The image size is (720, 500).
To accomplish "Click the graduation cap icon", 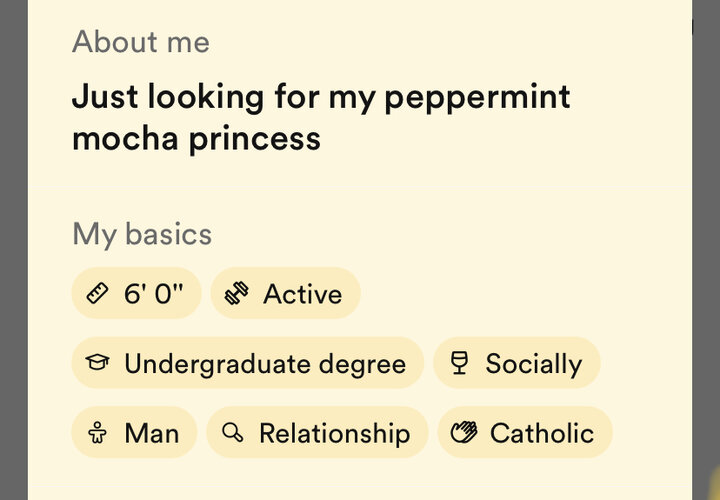I will (x=97, y=362).
